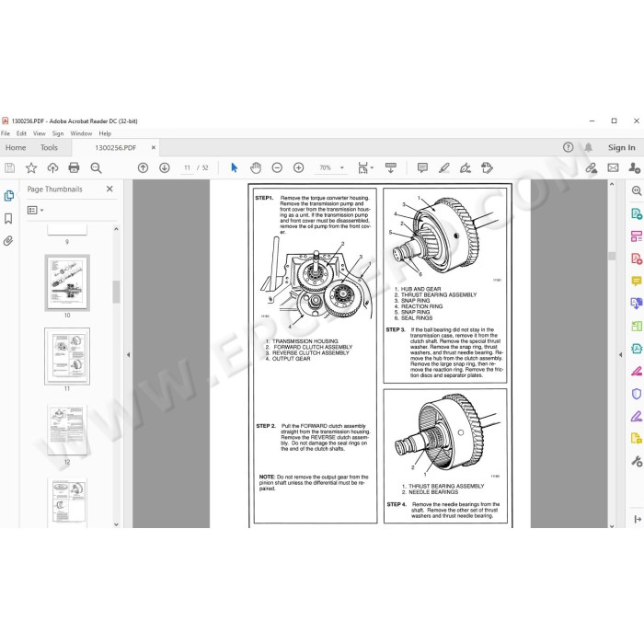The image size is (644, 644).
Task: Open the right pane search tool icon
Action: click(637, 190)
